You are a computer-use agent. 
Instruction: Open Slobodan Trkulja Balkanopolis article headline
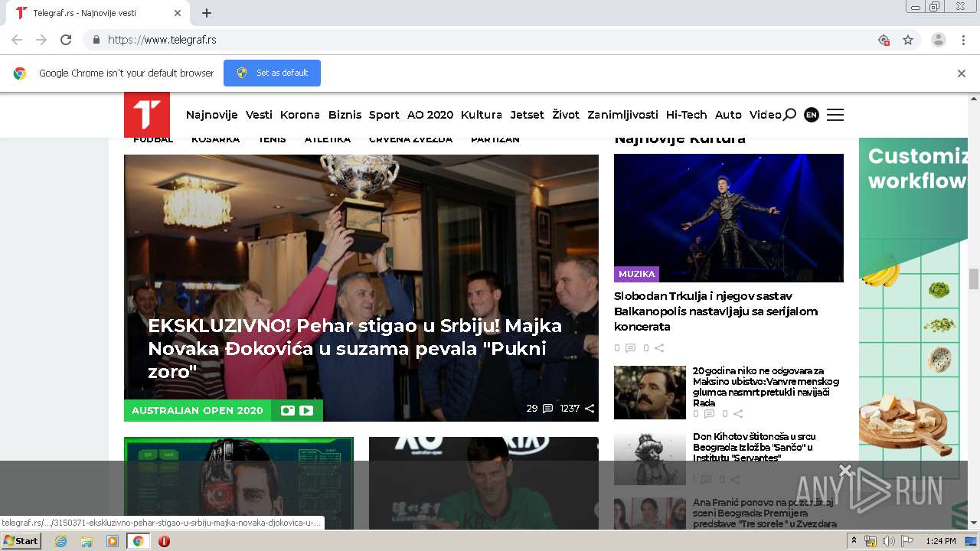[x=716, y=311]
